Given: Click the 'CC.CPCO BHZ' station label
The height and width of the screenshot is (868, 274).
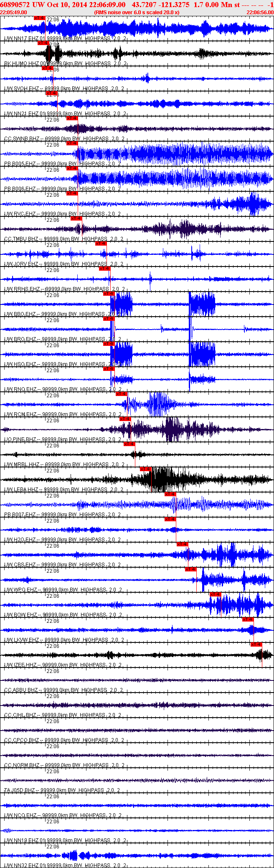Looking at the screenshot, I should 22,740.
